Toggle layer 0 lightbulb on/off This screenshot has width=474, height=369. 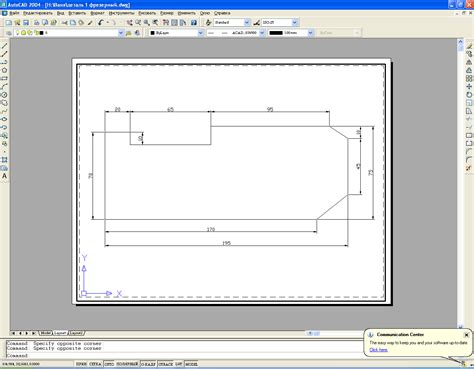pyautogui.click(x=18, y=33)
